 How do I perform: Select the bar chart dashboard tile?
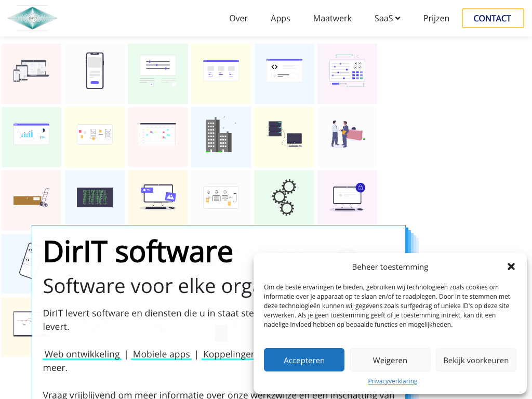tap(31, 136)
